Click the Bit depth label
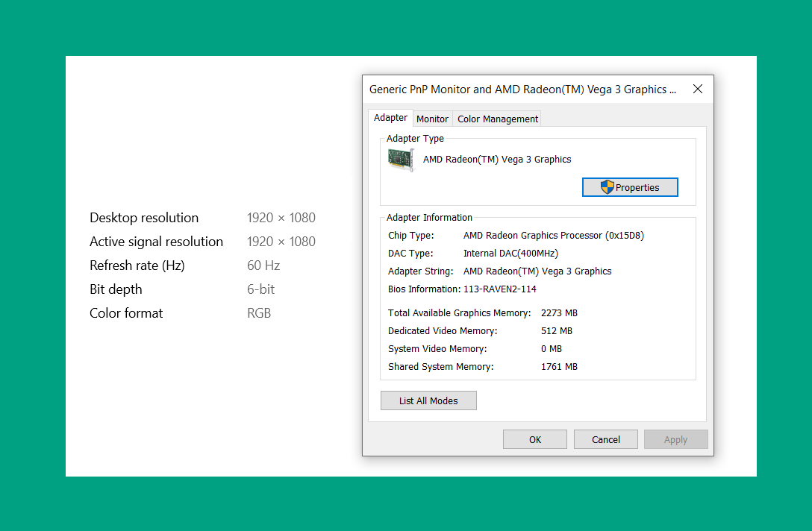The image size is (812, 531). coord(116,289)
